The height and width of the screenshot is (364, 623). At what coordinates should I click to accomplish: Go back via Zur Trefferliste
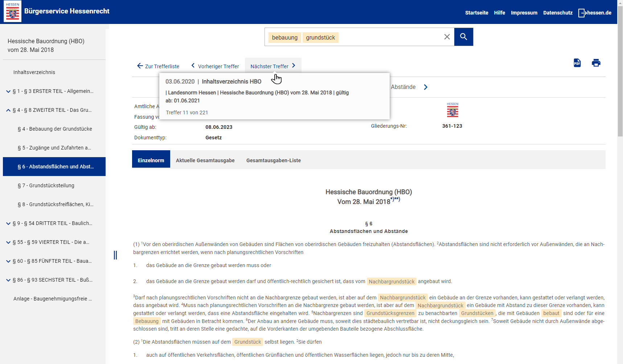[158, 66]
